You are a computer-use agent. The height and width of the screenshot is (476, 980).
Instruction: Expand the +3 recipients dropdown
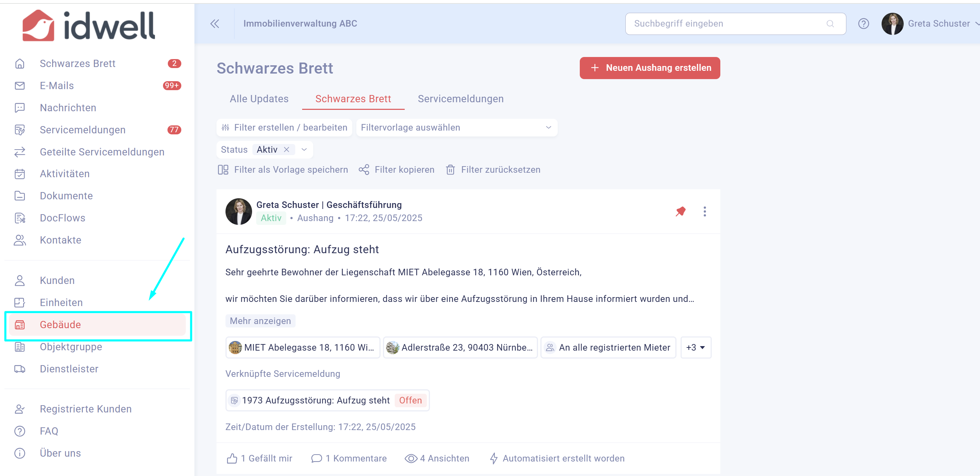coord(695,348)
